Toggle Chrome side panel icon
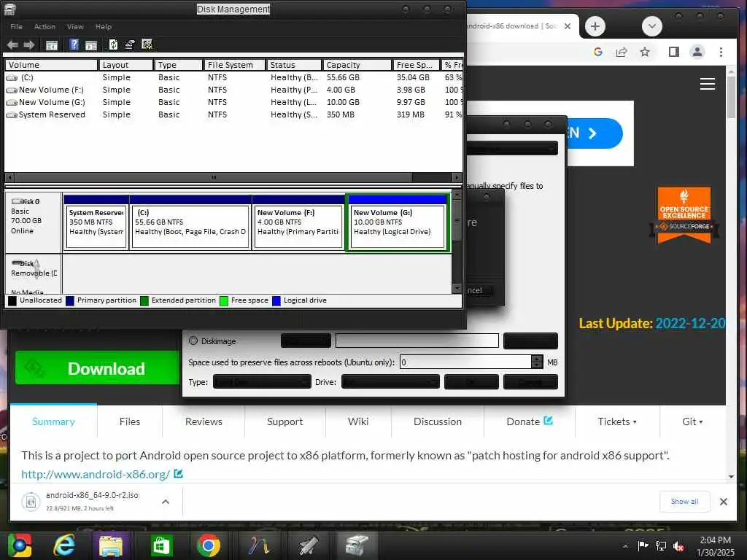 coord(673,52)
